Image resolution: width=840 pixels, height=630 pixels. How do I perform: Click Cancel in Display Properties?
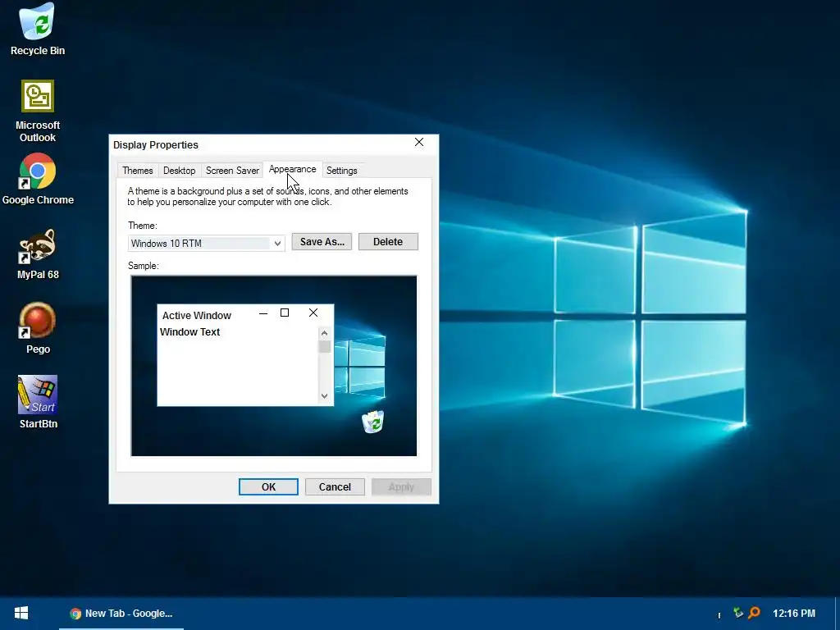pos(335,487)
